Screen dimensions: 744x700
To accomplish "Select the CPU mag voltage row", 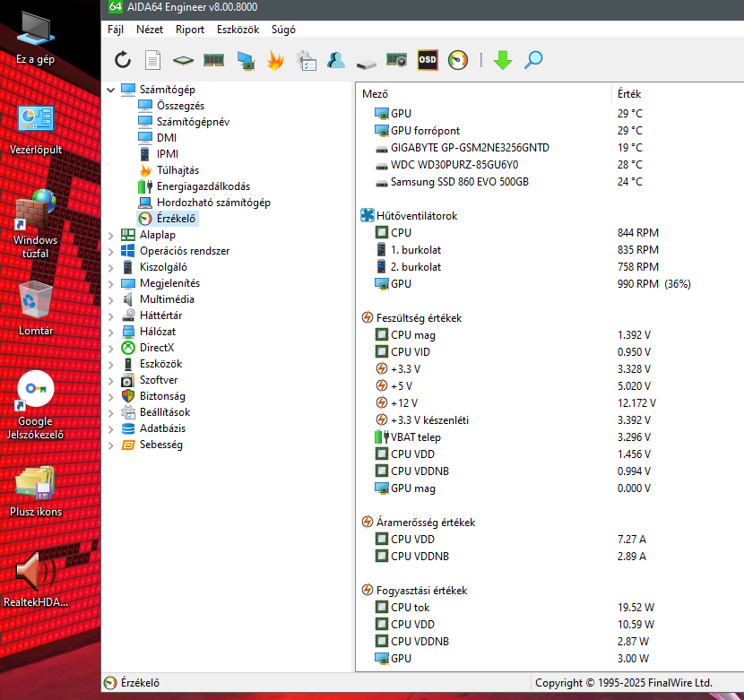I will (x=413, y=335).
